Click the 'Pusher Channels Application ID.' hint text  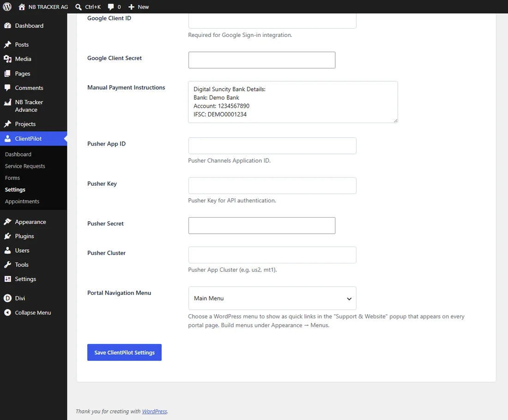tap(230, 160)
